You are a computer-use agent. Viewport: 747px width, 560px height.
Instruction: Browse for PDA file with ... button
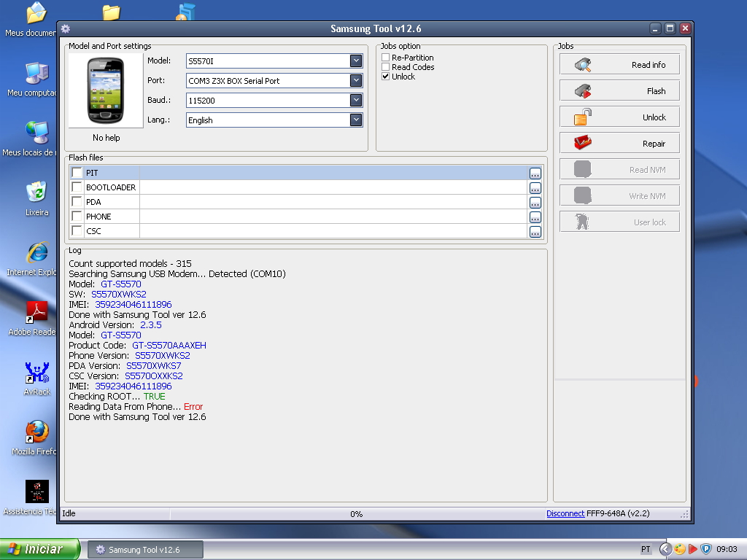point(535,203)
